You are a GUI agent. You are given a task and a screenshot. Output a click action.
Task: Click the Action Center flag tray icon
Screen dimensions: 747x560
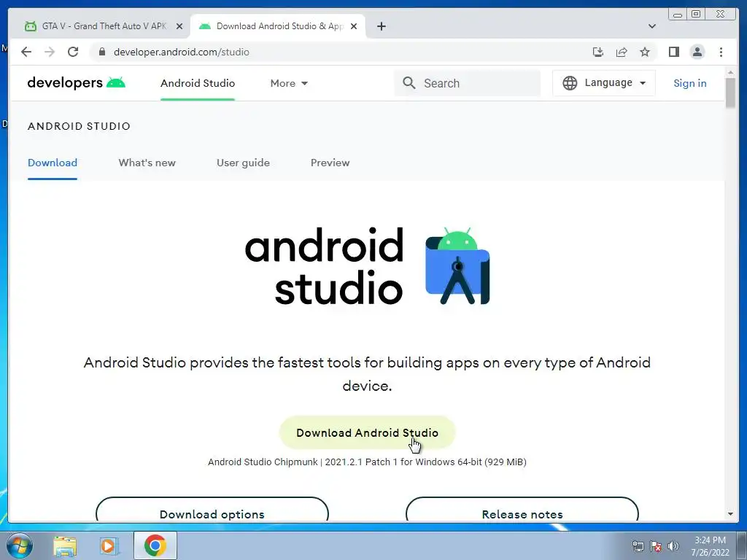656,546
